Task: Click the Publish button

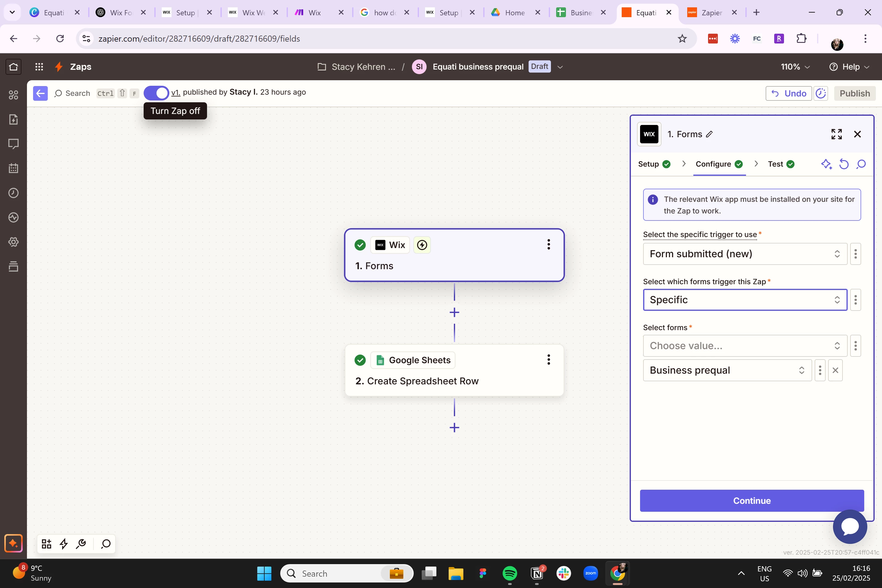Action: tap(855, 93)
